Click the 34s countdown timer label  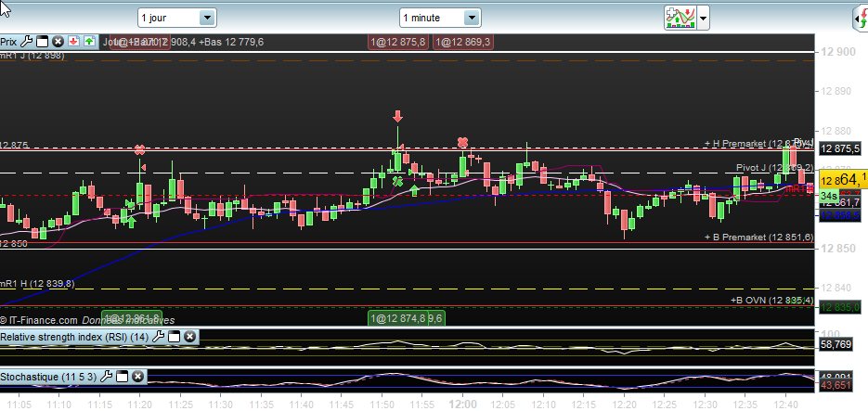829,196
